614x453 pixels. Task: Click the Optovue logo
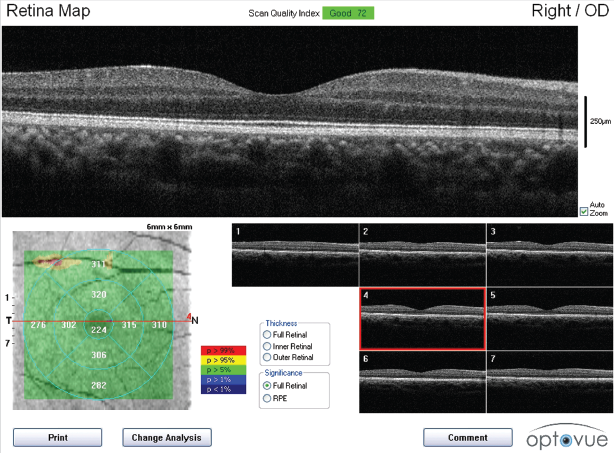pyautogui.click(x=564, y=437)
